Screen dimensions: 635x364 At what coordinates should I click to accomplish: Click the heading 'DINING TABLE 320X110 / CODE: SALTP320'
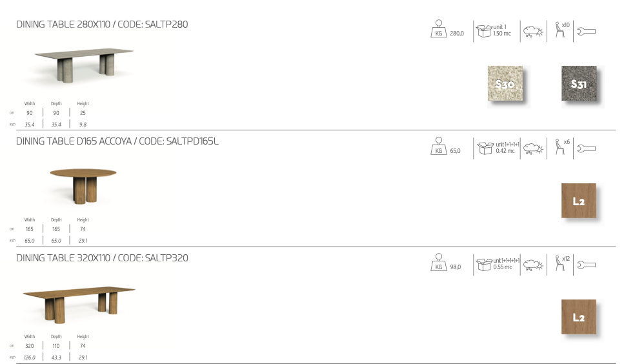pyautogui.click(x=102, y=258)
